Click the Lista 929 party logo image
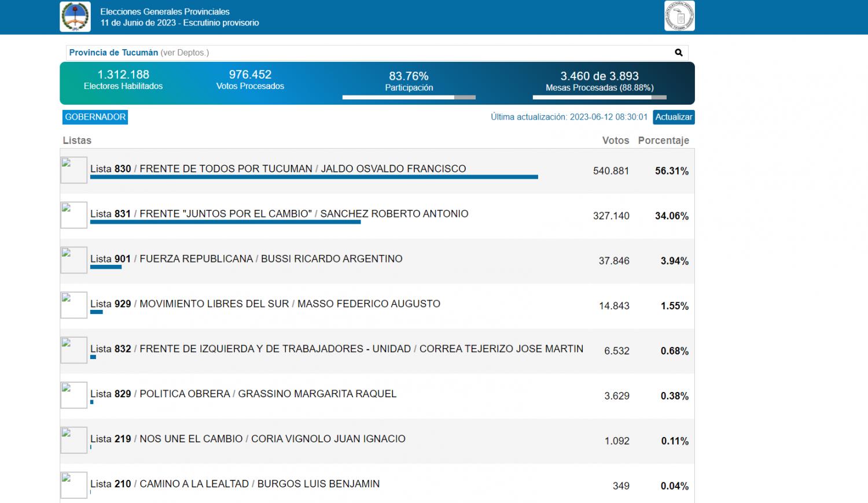 tap(74, 305)
